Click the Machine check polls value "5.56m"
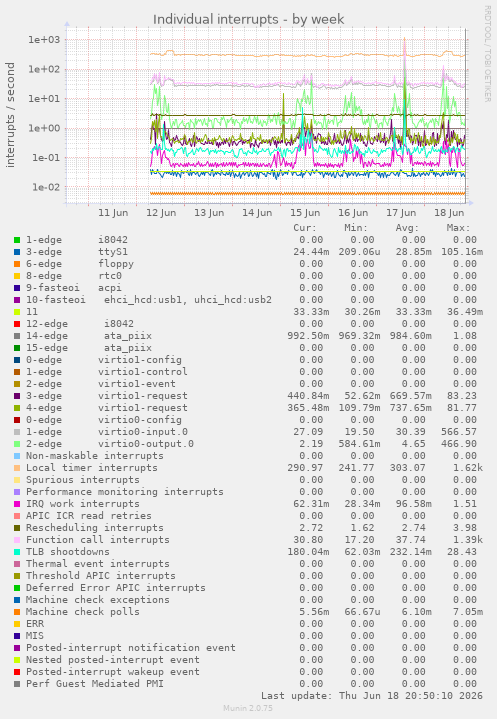This screenshot has height=719, width=497. (x=314, y=612)
